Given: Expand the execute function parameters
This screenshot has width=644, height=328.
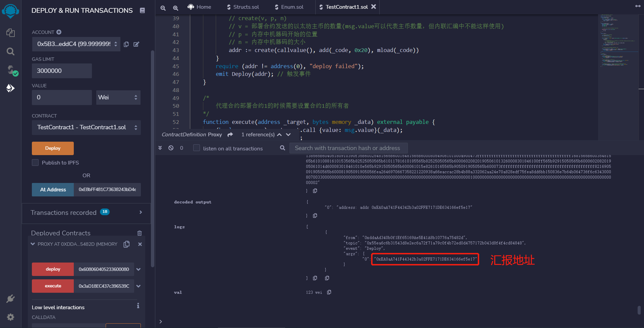Looking at the screenshot, I should click(x=139, y=286).
